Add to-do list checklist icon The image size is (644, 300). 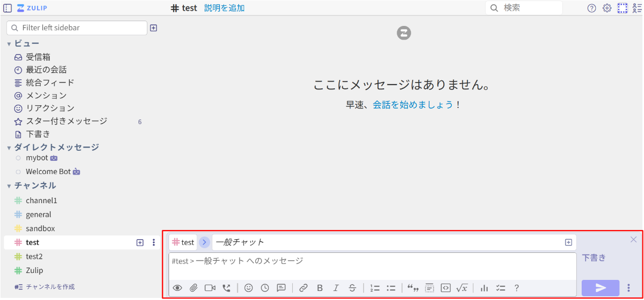tap(501, 288)
